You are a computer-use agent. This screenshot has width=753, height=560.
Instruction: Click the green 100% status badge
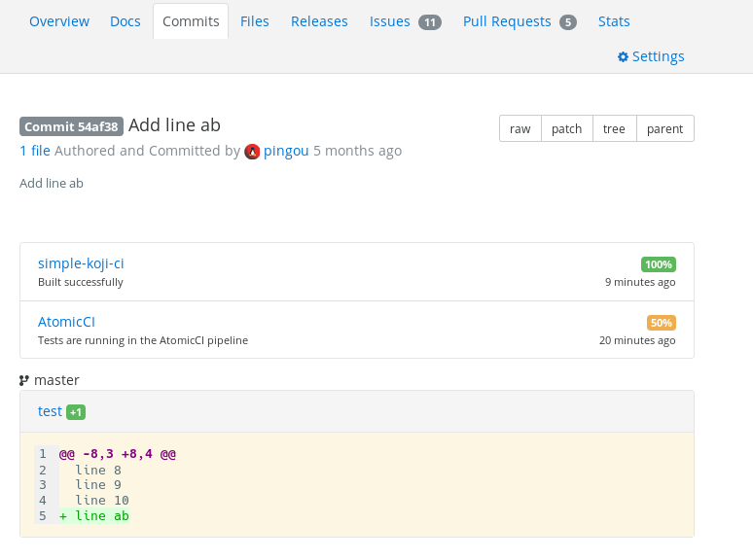[x=659, y=264]
